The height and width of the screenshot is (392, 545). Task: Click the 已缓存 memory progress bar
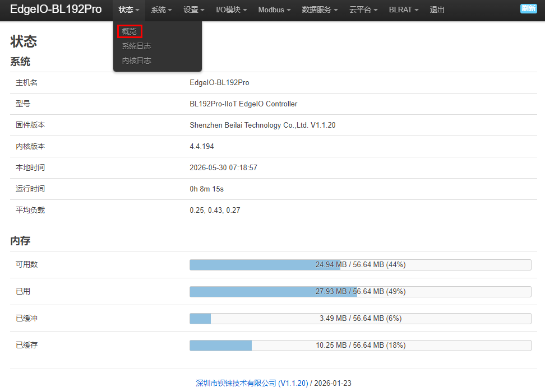click(361, 345)
